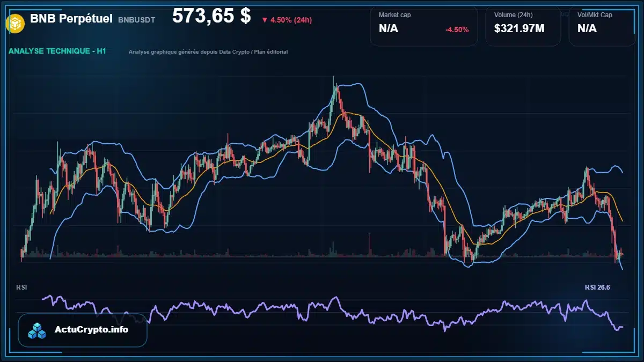
Task: Click the 'BNBUSDT' ticker label
Action: click(x=137, y=20)
